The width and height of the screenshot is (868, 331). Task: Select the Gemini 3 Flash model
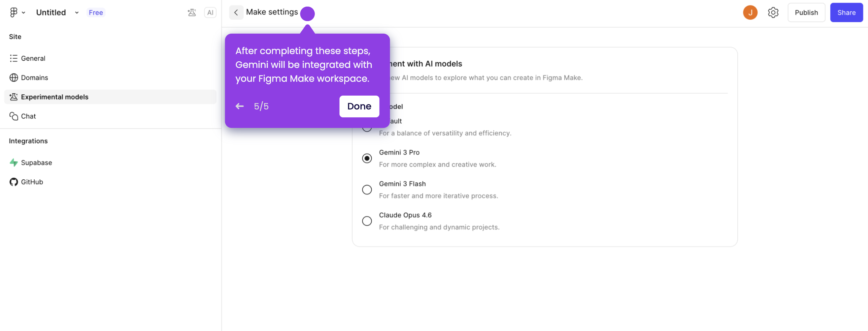pyautogui.click(x=367, y=190)
